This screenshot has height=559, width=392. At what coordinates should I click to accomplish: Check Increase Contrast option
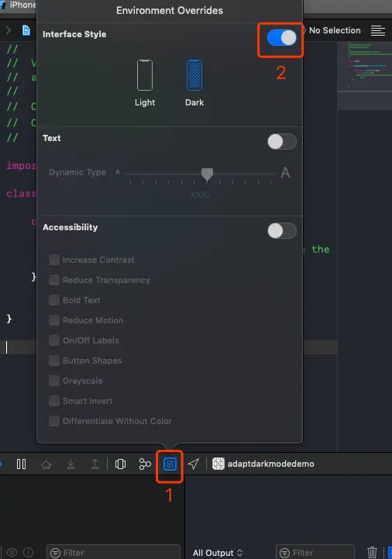click(x=54, y=260)
